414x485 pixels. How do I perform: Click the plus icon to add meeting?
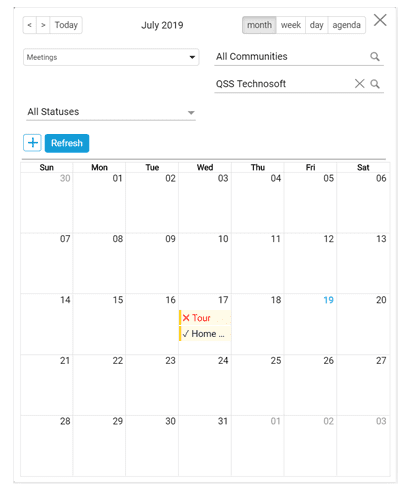click(x=32, y=143)
